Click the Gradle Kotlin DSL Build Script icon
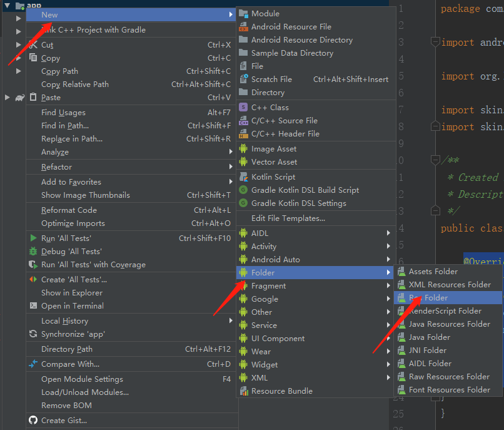 coord(243,190)
